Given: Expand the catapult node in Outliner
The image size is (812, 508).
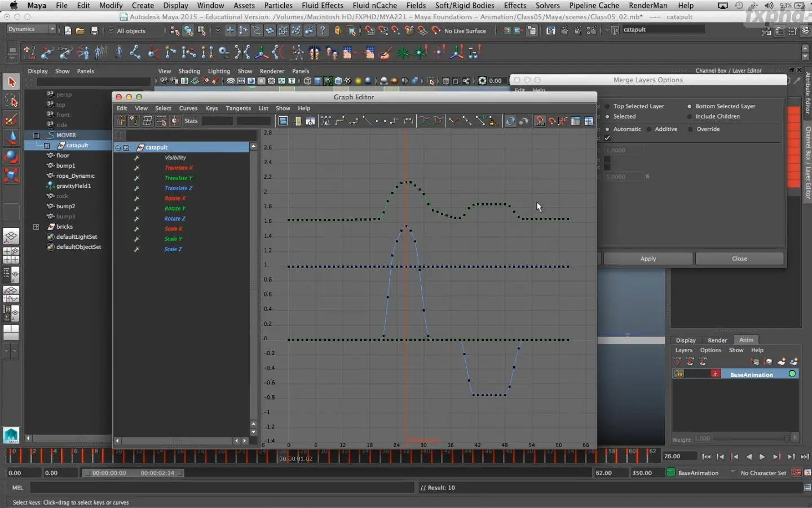Looking at the screenshot, I should click(47, 146).
